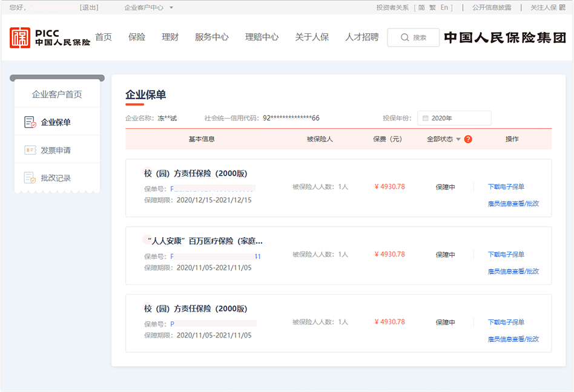The image size is (574, 392).
Task: Click 人人安康 百万医疗保险 policy title
Action: (205, 241)
